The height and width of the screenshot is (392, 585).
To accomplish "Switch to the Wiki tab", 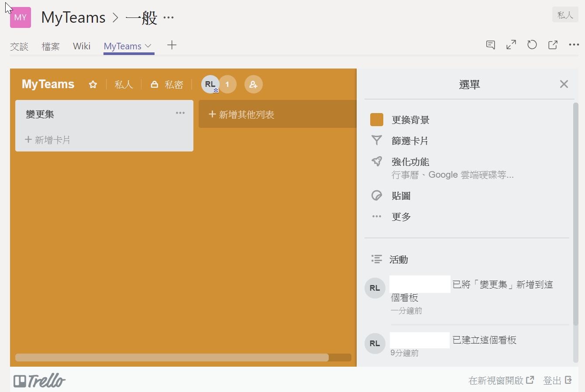I will [82, 45].
